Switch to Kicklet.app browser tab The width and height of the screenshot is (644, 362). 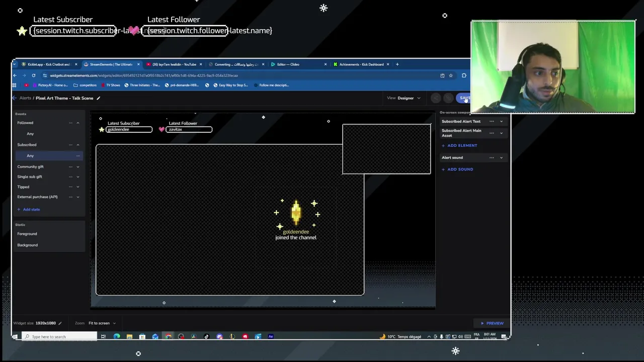coord(49,64)
